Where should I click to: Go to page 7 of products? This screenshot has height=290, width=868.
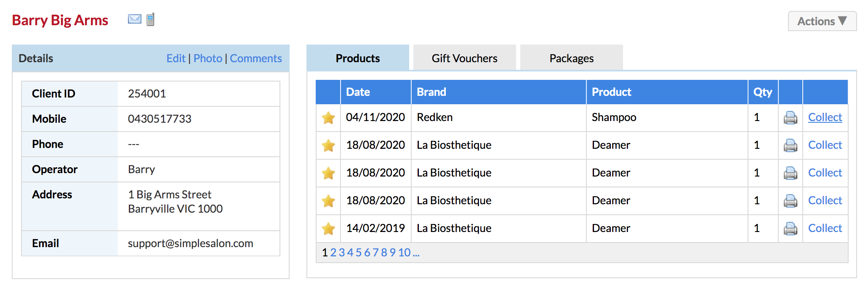(x=375, y=253)
